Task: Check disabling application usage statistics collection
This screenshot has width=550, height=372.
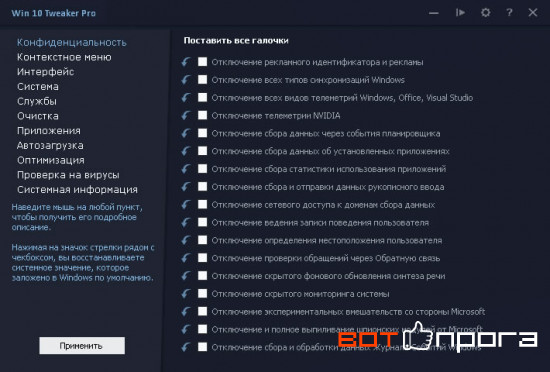Action: click(x=202, y=169)
